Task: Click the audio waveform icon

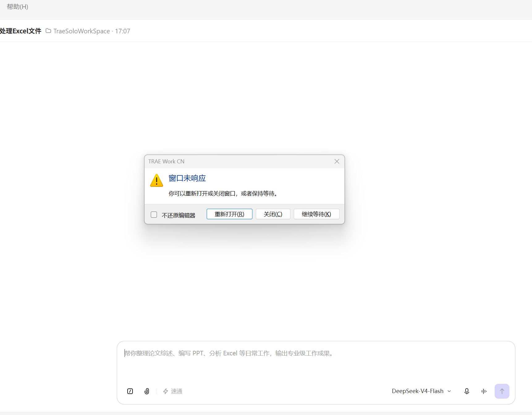Action: (484, 391)
